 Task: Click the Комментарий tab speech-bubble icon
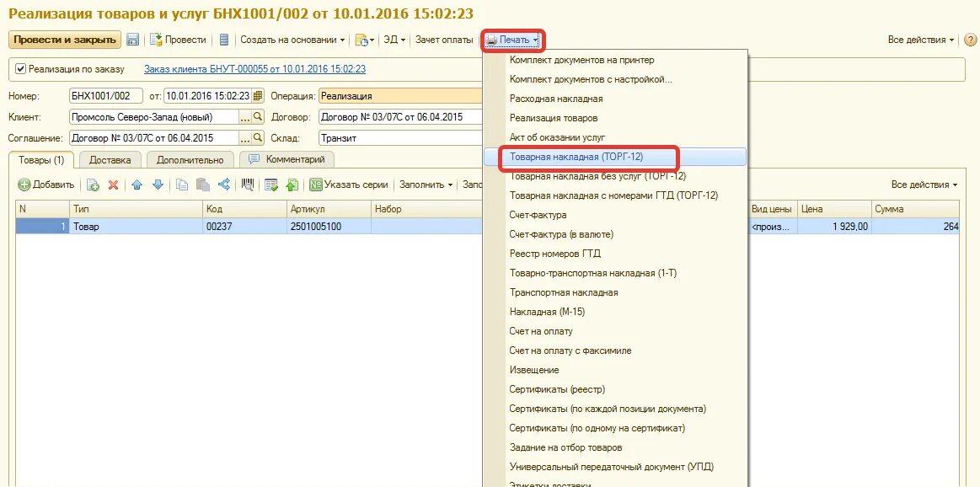coord(254,159)
